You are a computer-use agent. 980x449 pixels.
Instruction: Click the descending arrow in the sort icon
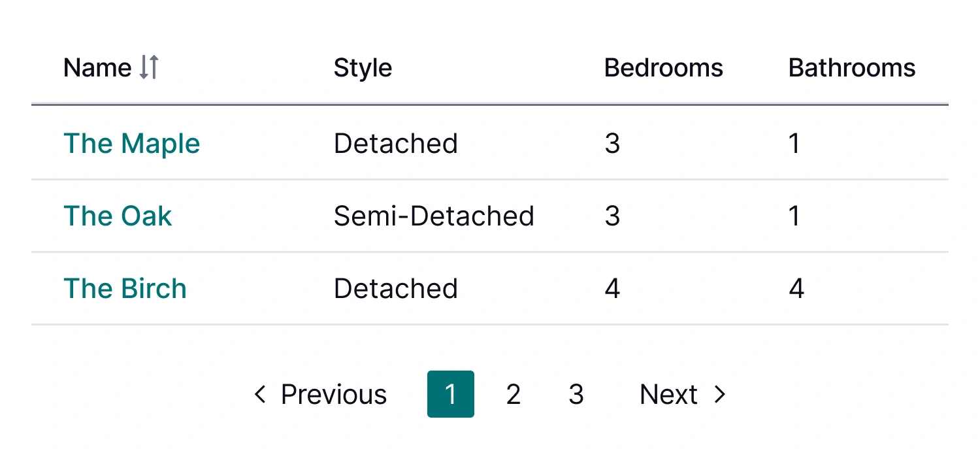[142, 67]
